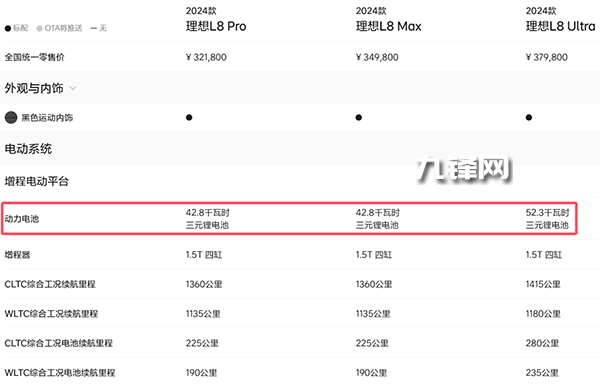Screen dimensions: 600x384
Task: Click the standard-equipment dot under L8 Pro
Action: point(189,117)
